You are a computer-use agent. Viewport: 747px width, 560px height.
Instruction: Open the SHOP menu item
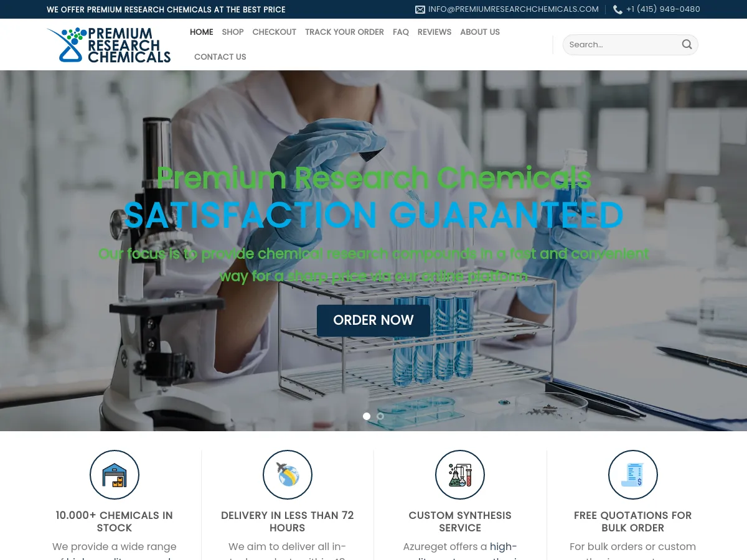click(233, 32)
